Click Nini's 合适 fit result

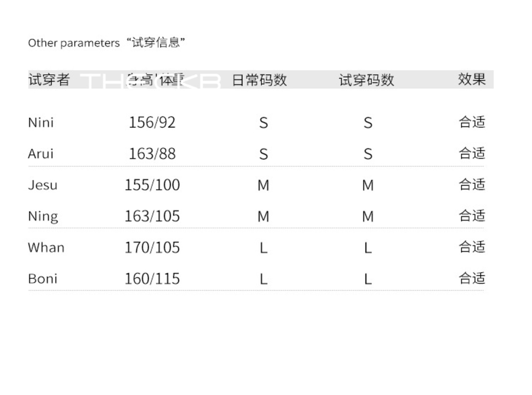(x=472, y=122)
